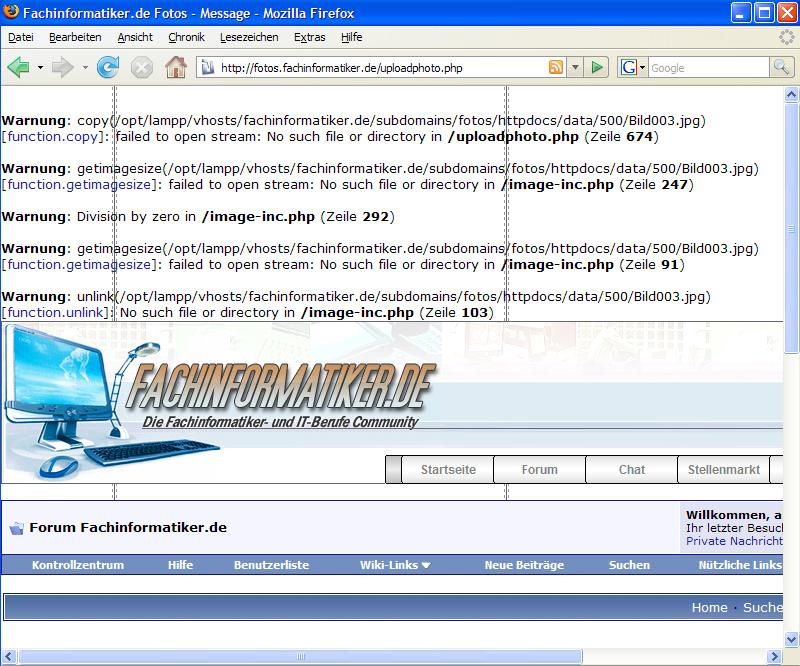800x666 pixels.
Task: Reload the page with the Refresh icon
Action: click(x=108, y=67)
